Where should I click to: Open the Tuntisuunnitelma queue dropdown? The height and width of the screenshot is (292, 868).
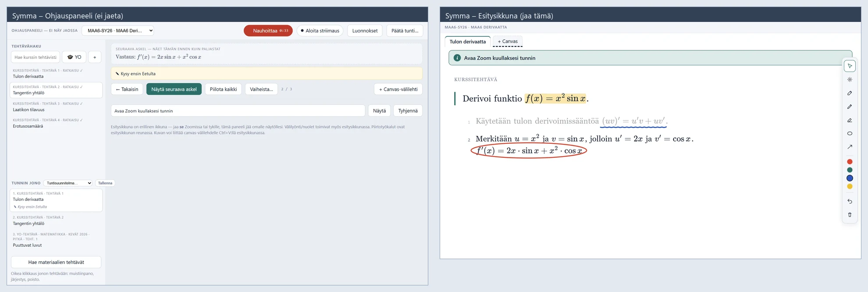[x=68, y=183]
